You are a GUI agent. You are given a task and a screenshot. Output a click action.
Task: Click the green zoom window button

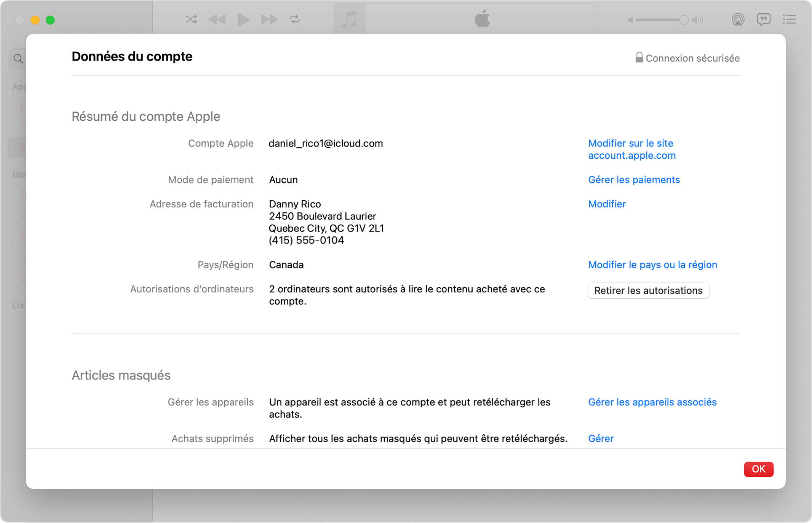coord(50,20)
